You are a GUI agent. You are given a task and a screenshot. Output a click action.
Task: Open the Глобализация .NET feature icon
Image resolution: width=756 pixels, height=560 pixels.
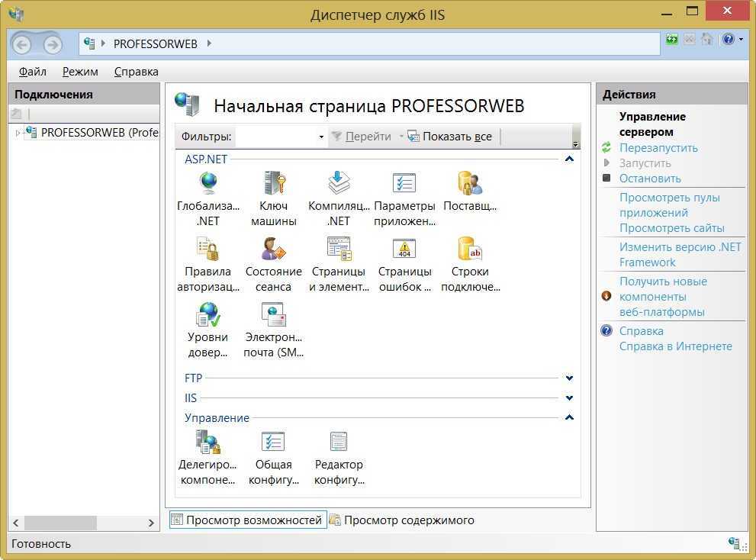[x=207, y=184]
